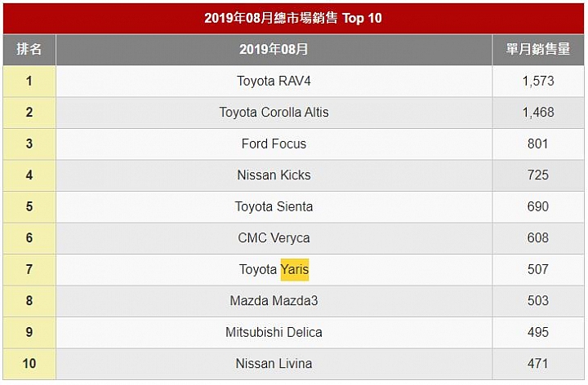This screenshot has width=588, height=385.
Task: Click rank number 1 cell
Action: tap(29, 82)
